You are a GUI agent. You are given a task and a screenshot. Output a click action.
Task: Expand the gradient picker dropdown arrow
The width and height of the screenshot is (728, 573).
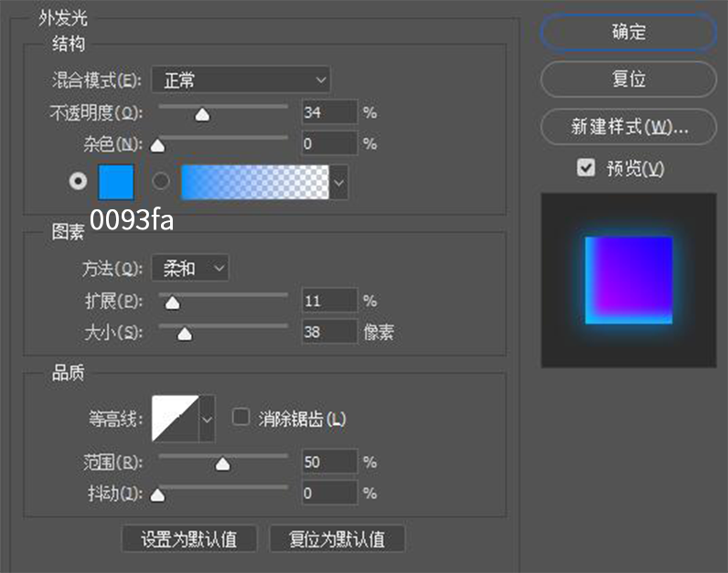(x=339, y=183)
